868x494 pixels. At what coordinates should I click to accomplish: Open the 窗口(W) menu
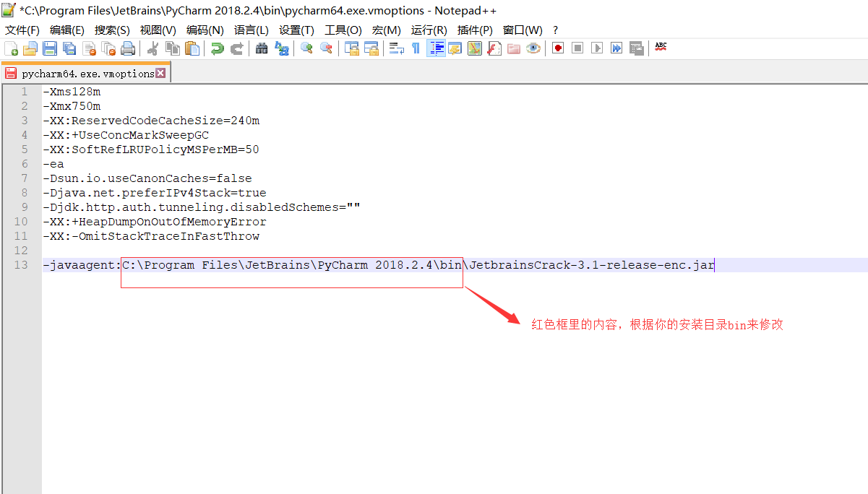[x=523, y=30]
